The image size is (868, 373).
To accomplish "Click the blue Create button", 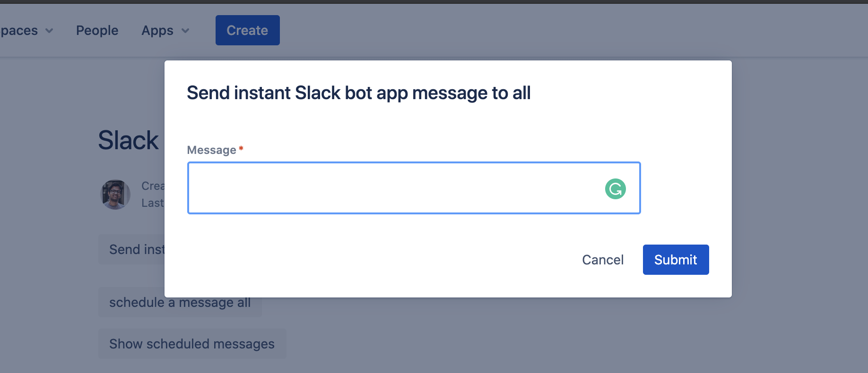I will (x=248, y=30).
